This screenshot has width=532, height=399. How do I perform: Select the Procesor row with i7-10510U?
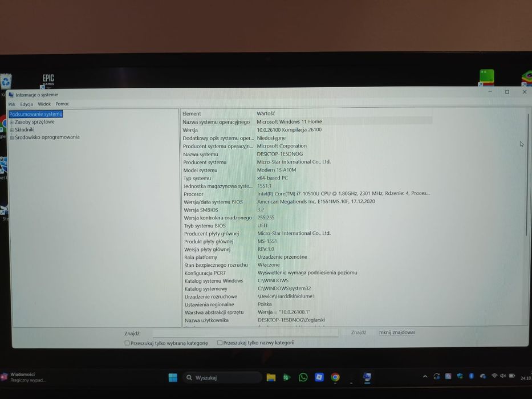(x=307, y=194)
